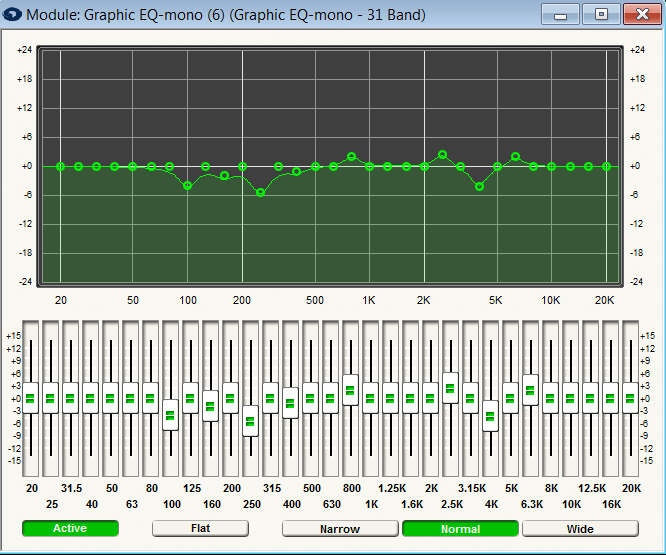
Task: Click the 20 Hz fader handle
Action: [x=30, y=398]
